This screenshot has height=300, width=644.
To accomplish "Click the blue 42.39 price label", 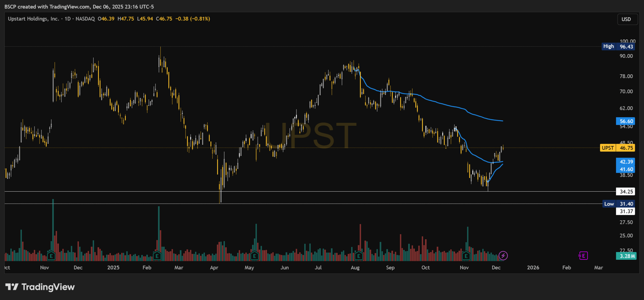I will click(626, 162).
